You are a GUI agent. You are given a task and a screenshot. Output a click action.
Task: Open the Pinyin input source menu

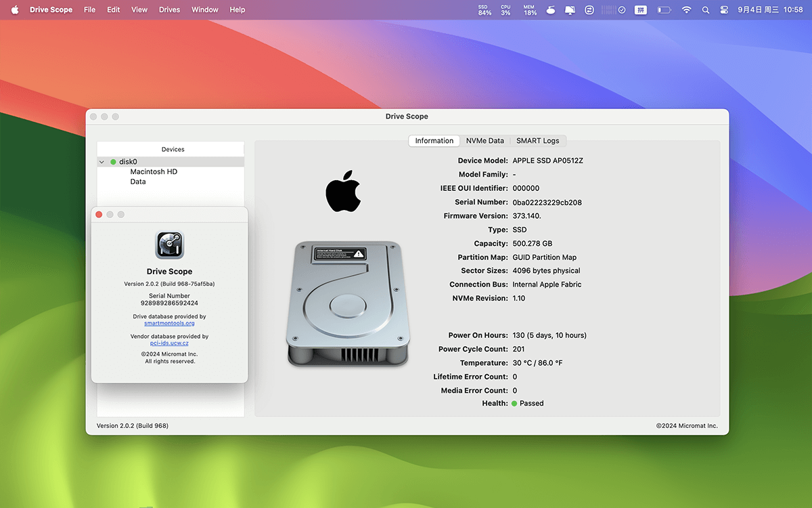click(x=641, y=10)
